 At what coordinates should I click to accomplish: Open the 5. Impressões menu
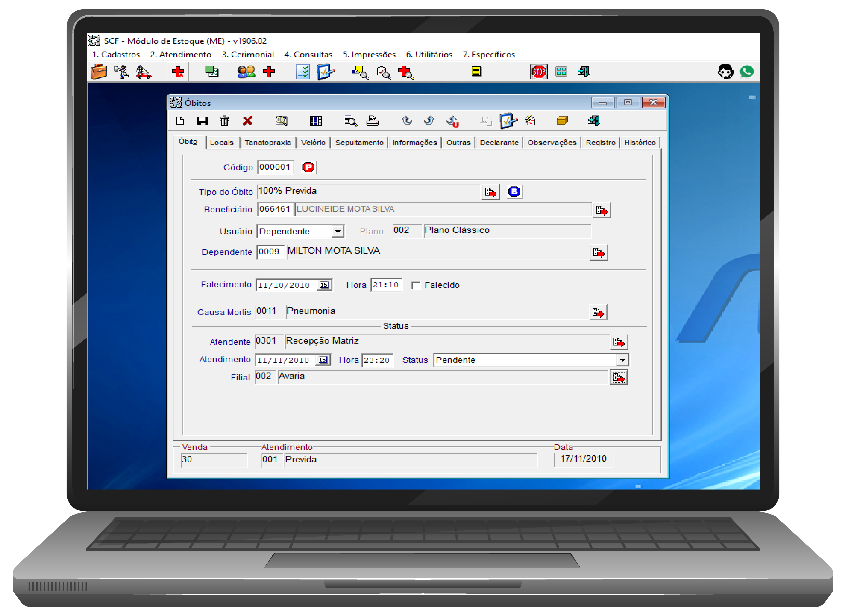click(369, 54)
